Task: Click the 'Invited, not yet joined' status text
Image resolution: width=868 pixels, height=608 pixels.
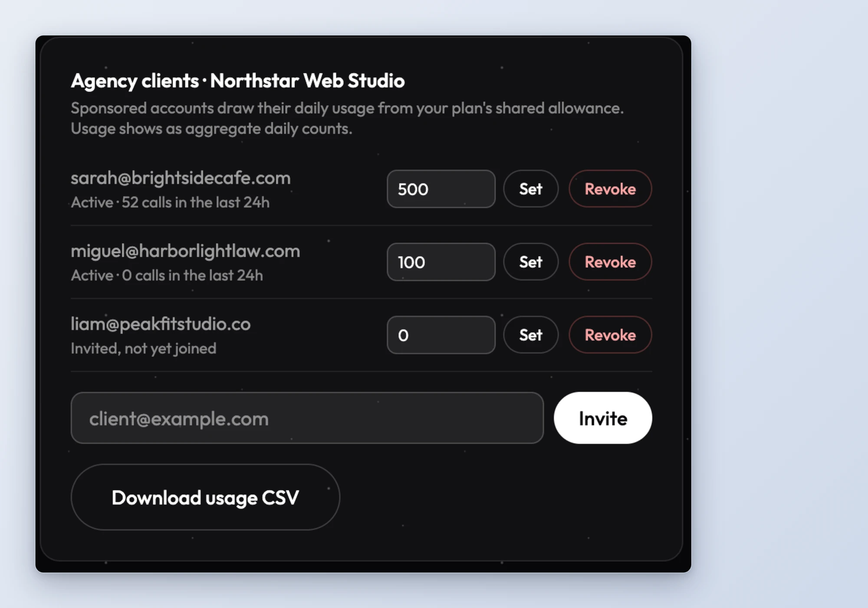Action: pyautogui.click(x=144, y=348)
